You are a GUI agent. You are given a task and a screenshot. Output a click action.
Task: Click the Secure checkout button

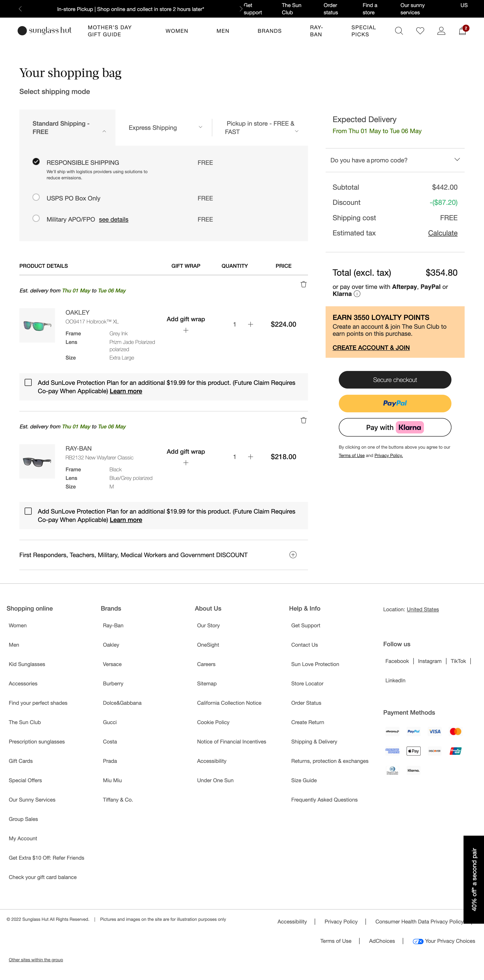click(x=395, y=380)
